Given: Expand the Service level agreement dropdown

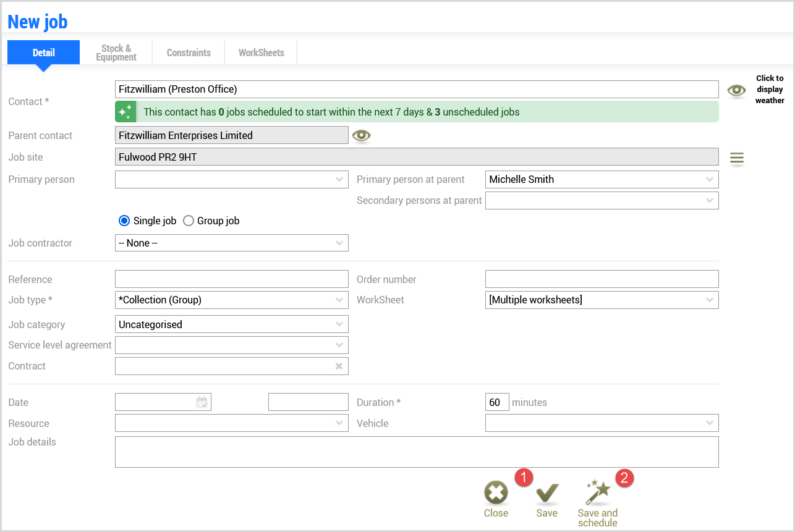Looking at the screenshot, I should [x=232, y=345].
